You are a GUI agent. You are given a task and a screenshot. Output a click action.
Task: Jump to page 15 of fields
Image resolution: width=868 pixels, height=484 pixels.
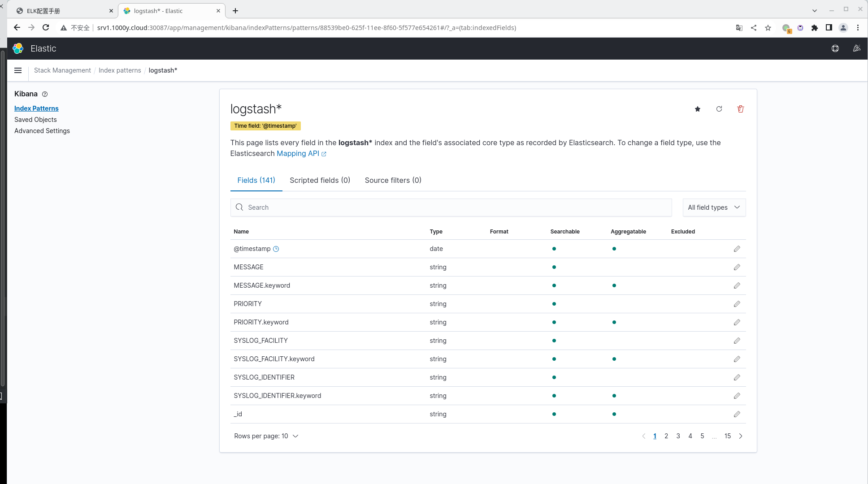pyautogui.click(x=728, y=436)
